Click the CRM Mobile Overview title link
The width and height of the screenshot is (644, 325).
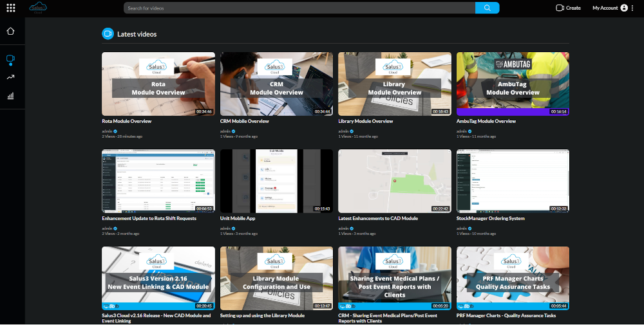(244, 121)
